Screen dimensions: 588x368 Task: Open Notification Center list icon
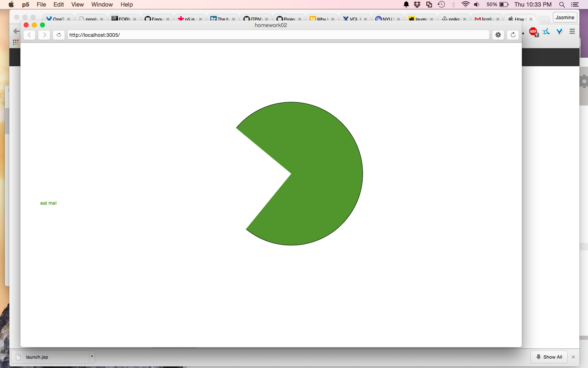[575, 4]
